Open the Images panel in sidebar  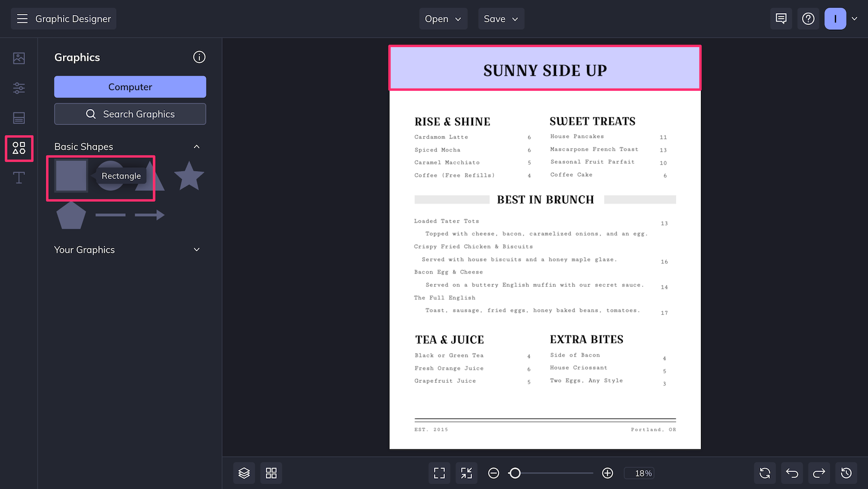point(19,58)
